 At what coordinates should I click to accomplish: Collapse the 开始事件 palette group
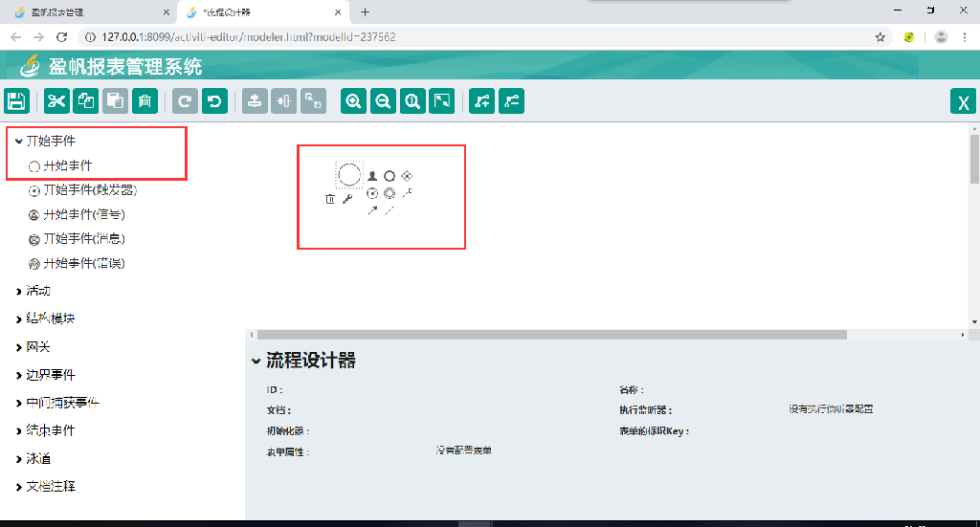tap(19, 142)
